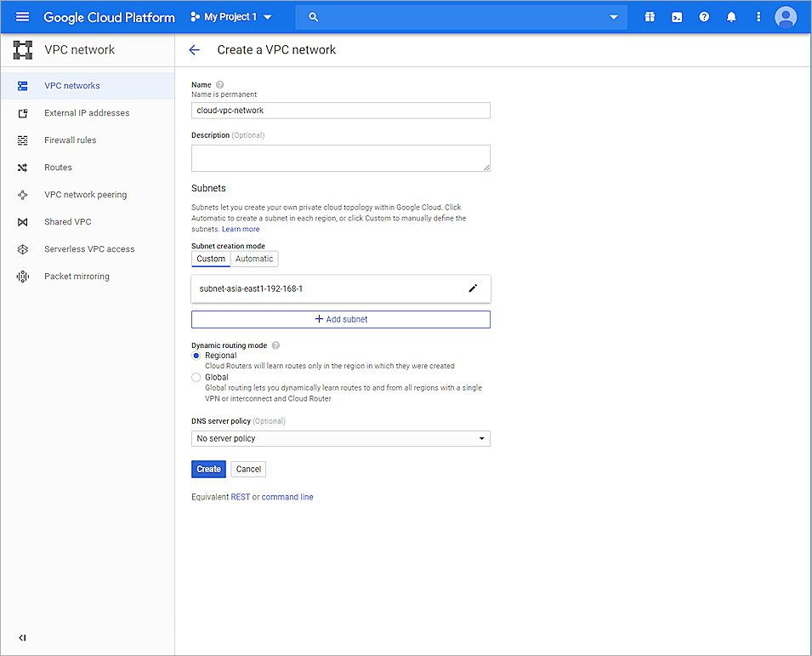Open the My Project 1 project selector
This screenshot has width=812, height=656.
pyautogui.click(x=231, y=17)
